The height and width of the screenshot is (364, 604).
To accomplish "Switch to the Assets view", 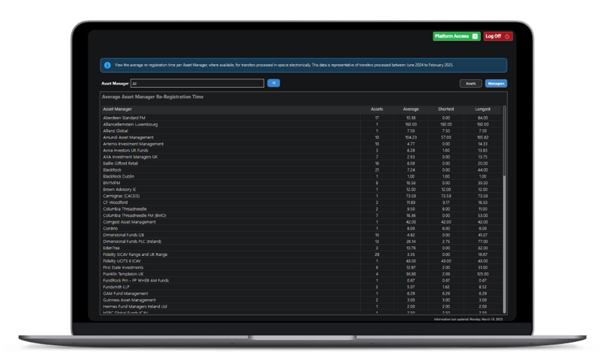I will (470, 84).
